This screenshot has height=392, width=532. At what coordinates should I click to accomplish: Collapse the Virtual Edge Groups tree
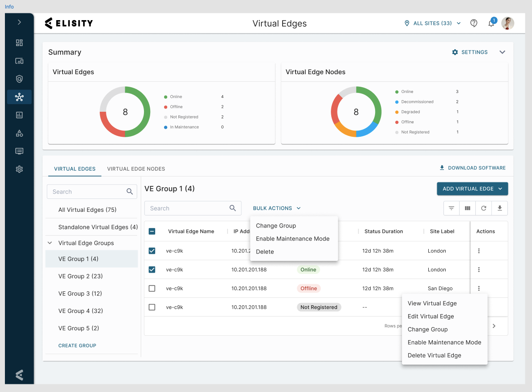(50, 243)
